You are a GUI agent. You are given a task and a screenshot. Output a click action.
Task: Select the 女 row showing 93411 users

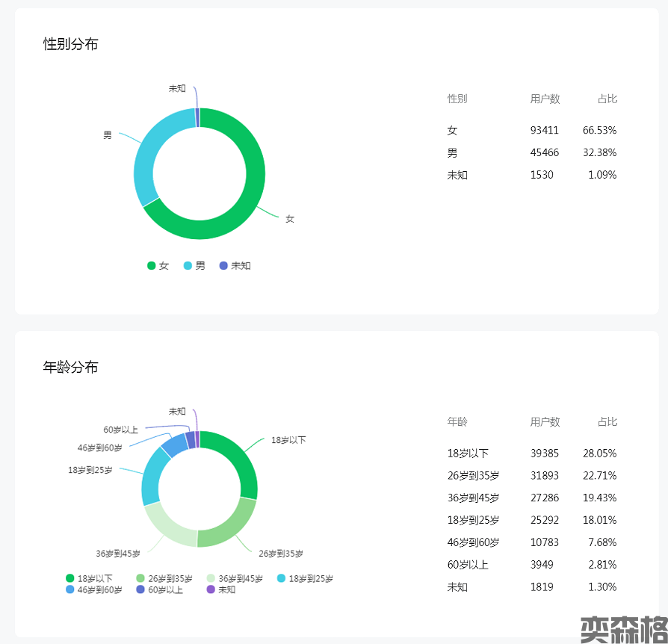coord(532,130)
